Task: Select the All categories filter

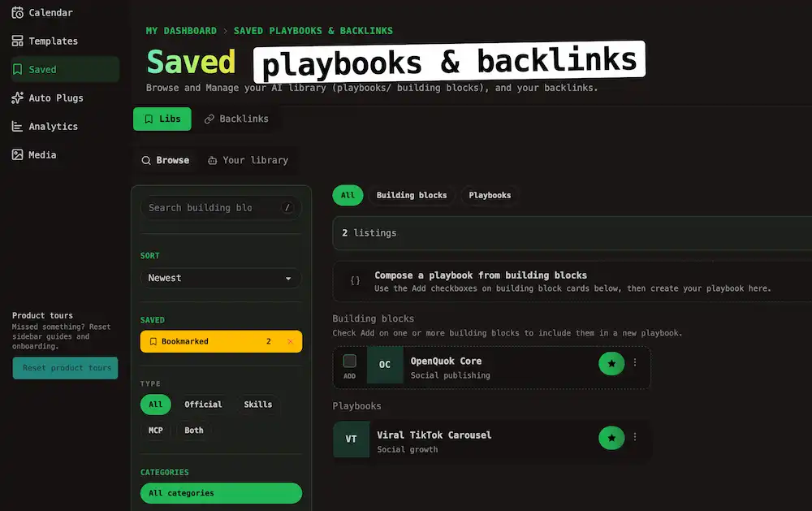Action: tap(221, 493)
